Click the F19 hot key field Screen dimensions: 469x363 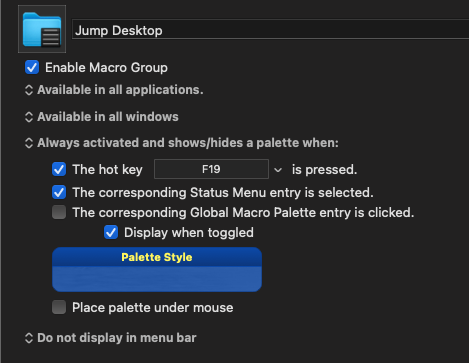(x=211, y=169)
